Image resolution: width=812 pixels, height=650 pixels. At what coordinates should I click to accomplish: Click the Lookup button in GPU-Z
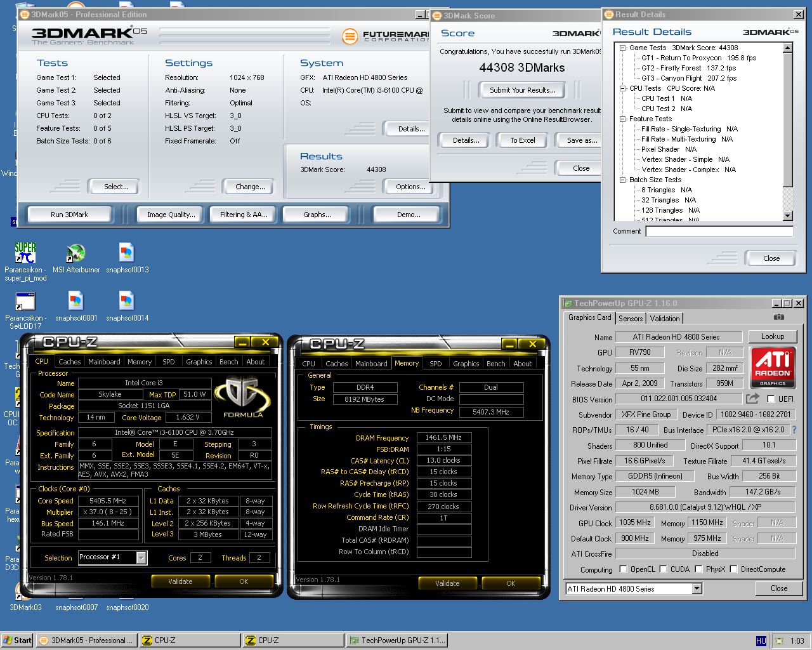(773, 336)
